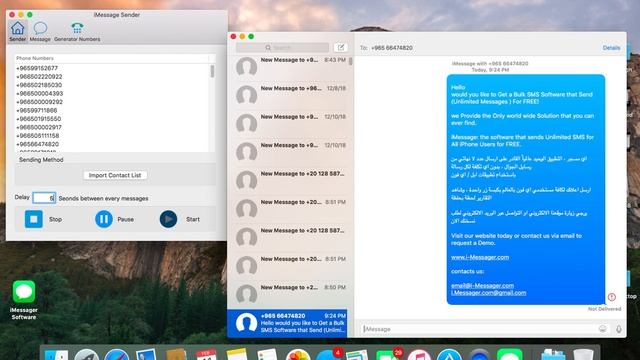Click avatar of the 8:50 PM conversation
The image size is (640, 360).
[247, 294]
